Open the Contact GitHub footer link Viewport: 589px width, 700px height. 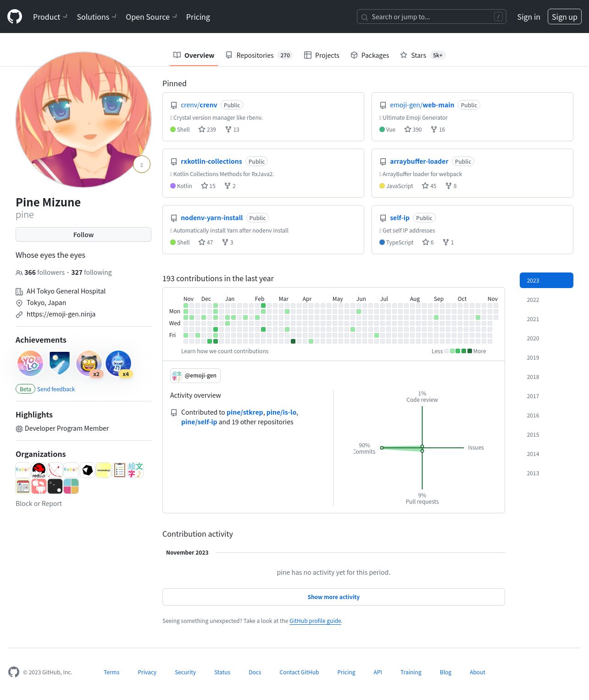click(299, 672)
